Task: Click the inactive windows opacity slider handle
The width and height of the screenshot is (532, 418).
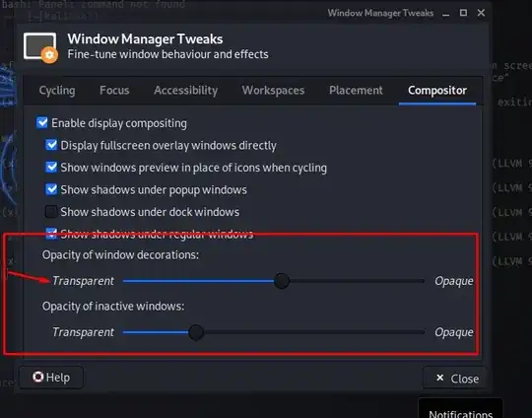Action: (196, 332)
